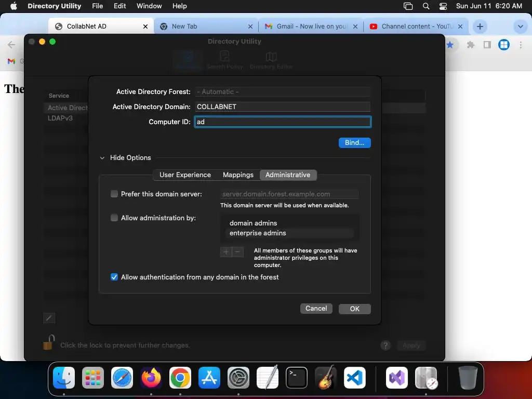Uncheck Allow authentication from any domain
Image resolution: width=532 pixels, height=399 pixels.
114,277
